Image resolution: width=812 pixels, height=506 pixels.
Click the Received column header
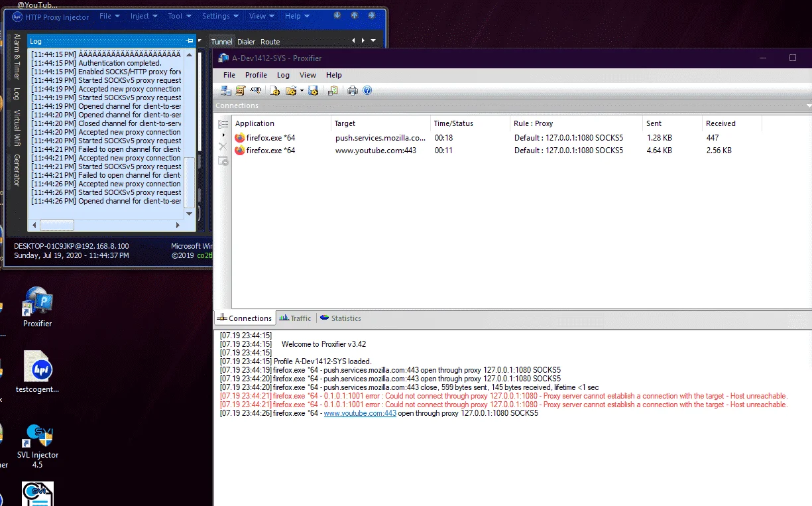pos(732,123)
